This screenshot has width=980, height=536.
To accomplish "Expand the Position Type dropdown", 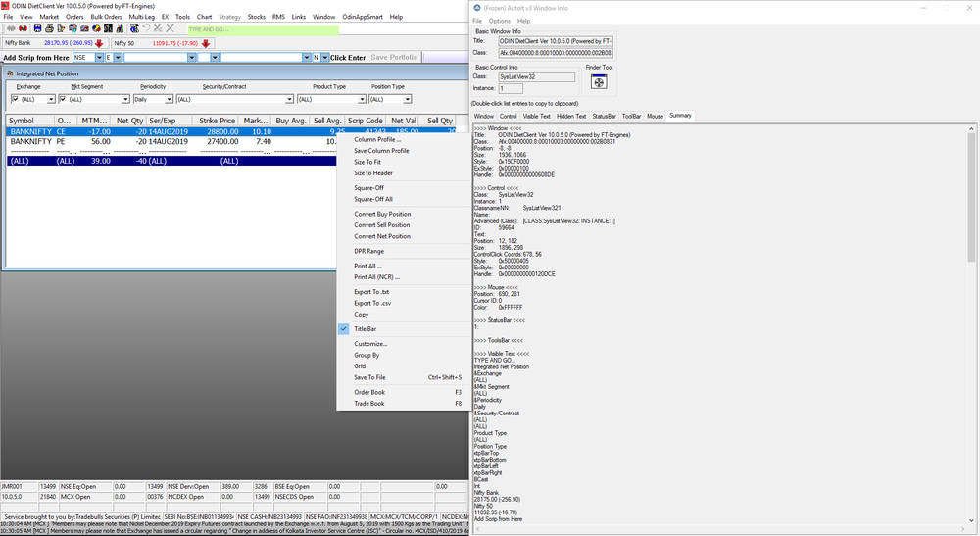I will 408,99.
